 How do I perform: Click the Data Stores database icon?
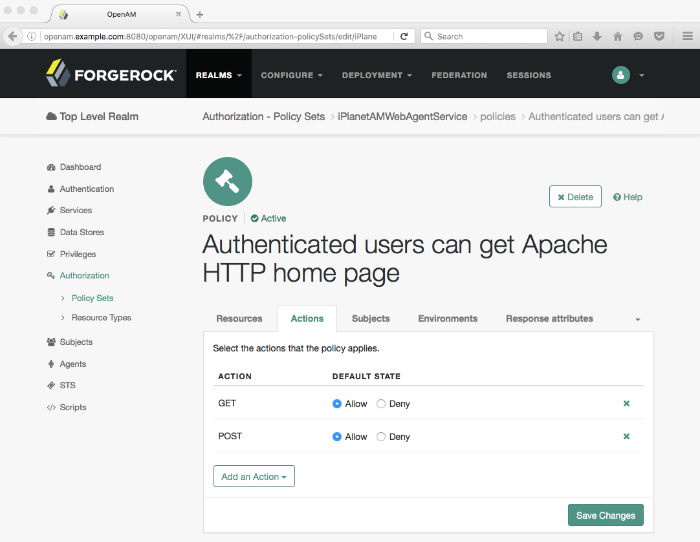(x=51, y=232)
